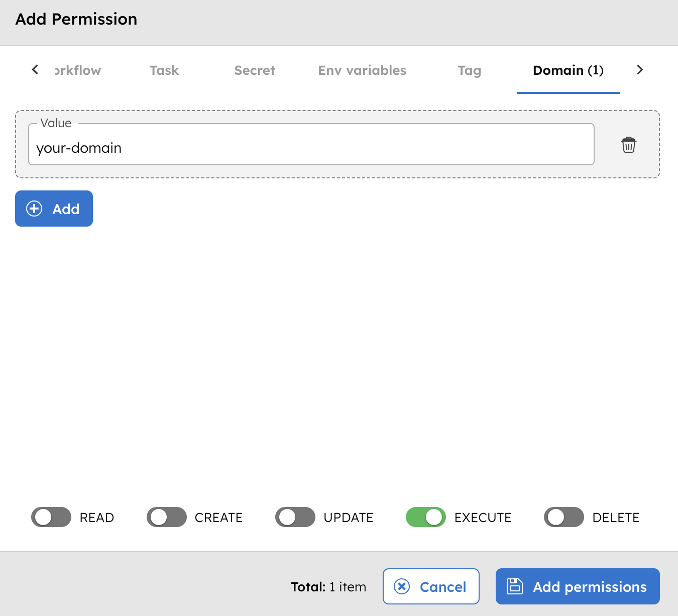The height and width of the screenshot is (616, 678).
Task: Open the Secret tab
Action: point(255,70)
